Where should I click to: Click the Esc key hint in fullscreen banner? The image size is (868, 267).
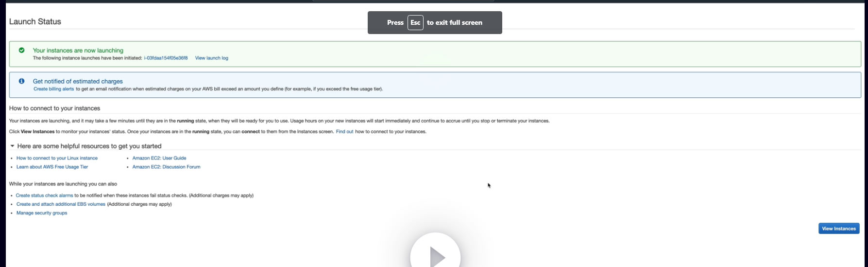pyautogui.click(x=415, y=22)
